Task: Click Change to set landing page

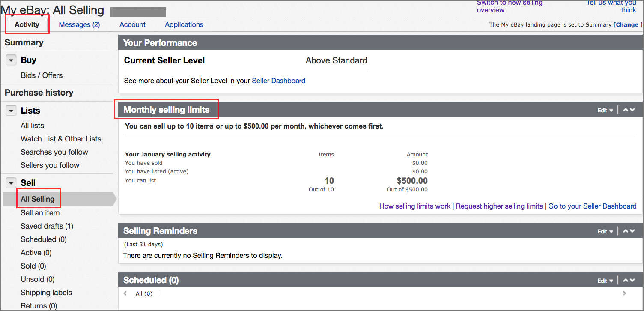Action: click(627, 25)
